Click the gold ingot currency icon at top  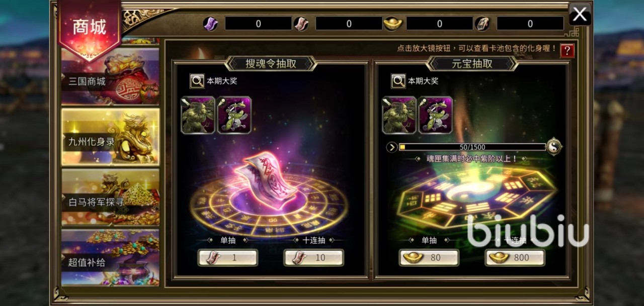(x=392, y=24)
